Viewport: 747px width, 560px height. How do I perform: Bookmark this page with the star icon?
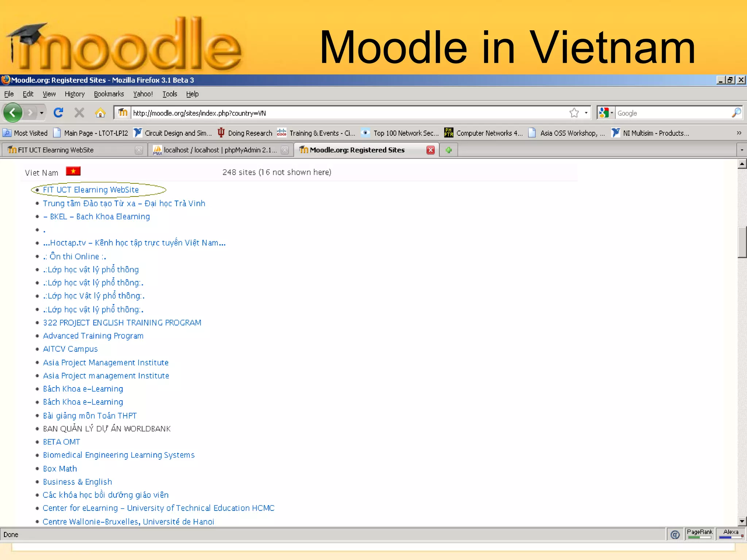click(x=574, y=113)
